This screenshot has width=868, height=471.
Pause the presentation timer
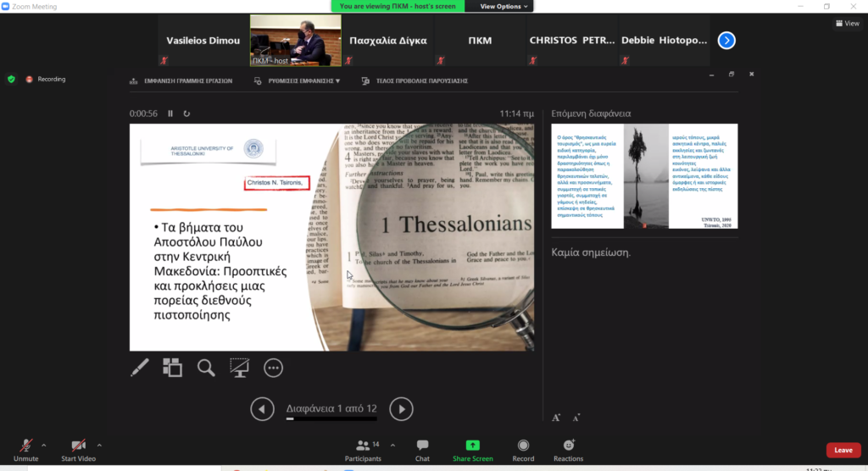point(170,114)
